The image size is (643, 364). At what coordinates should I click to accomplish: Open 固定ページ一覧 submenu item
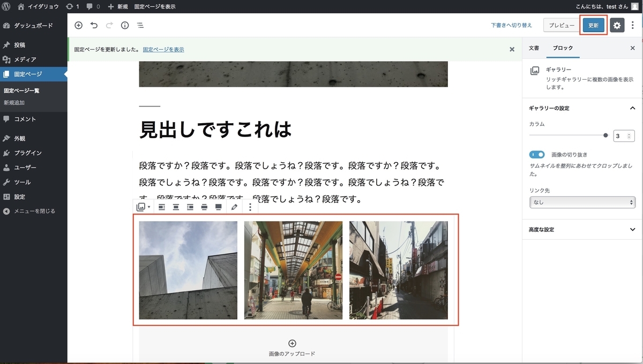[x=21, y=90]
